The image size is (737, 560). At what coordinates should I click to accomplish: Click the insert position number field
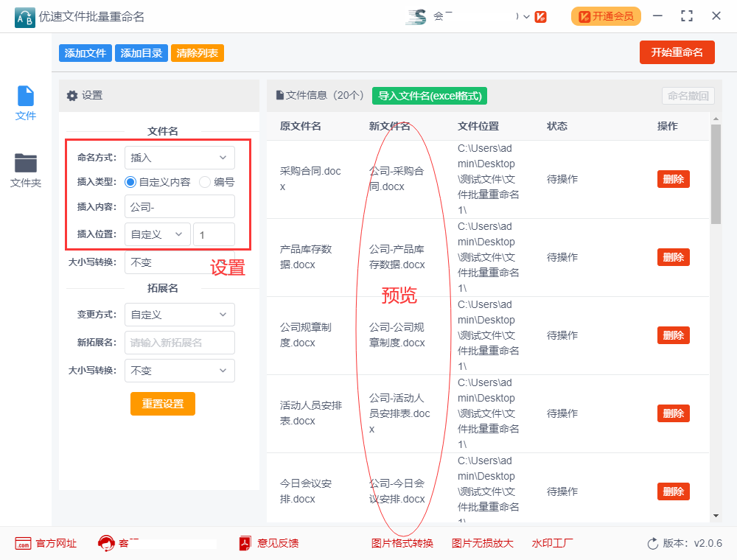[x=214, y=234]
